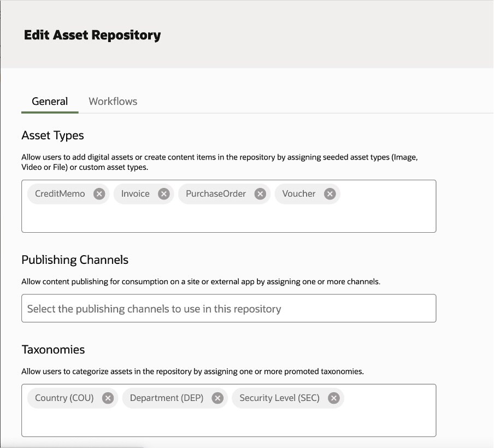Select the Security Level (SEC) chip label
Screen dimensions: 494x448
pyautogui.click(x=279, y=398)
